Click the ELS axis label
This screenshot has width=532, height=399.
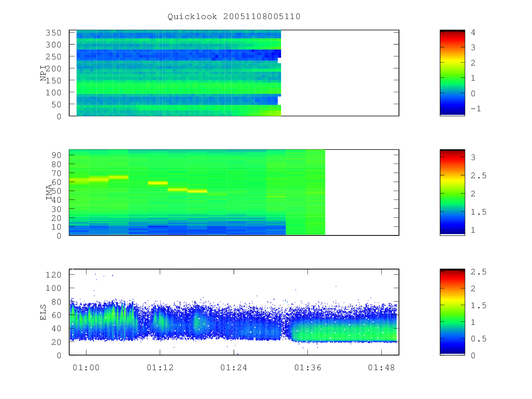(x=43, y=312)
